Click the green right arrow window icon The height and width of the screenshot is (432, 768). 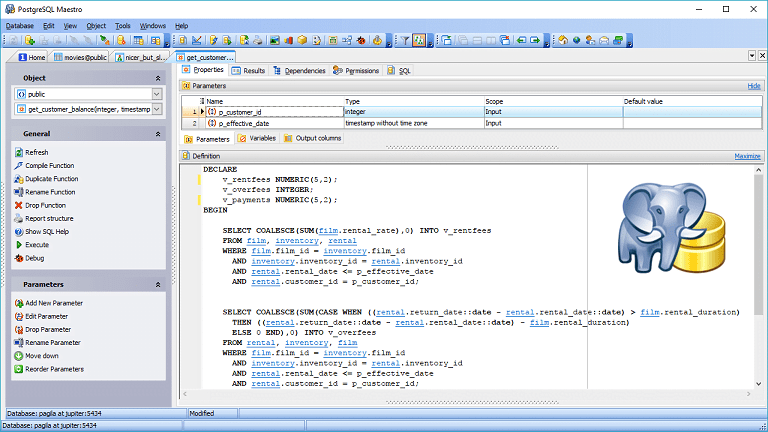535,41
